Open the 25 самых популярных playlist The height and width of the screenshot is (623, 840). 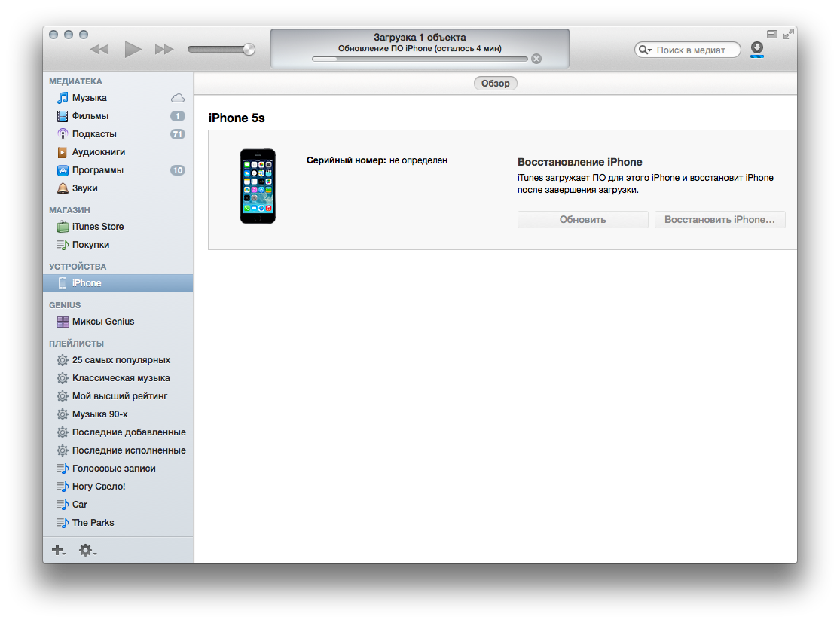(118, 360)
